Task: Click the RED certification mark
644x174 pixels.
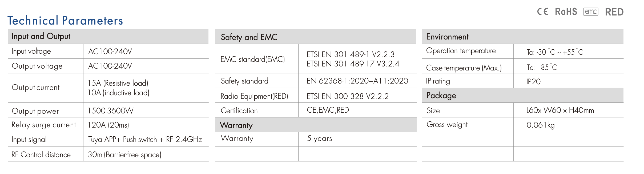Action: (x=614, y=12)
